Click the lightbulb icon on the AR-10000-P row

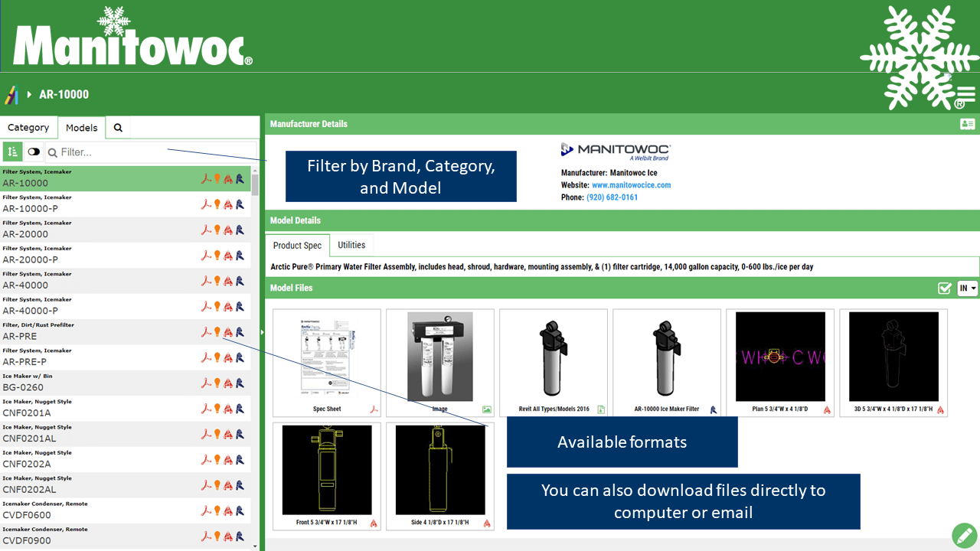coord(217,204)
